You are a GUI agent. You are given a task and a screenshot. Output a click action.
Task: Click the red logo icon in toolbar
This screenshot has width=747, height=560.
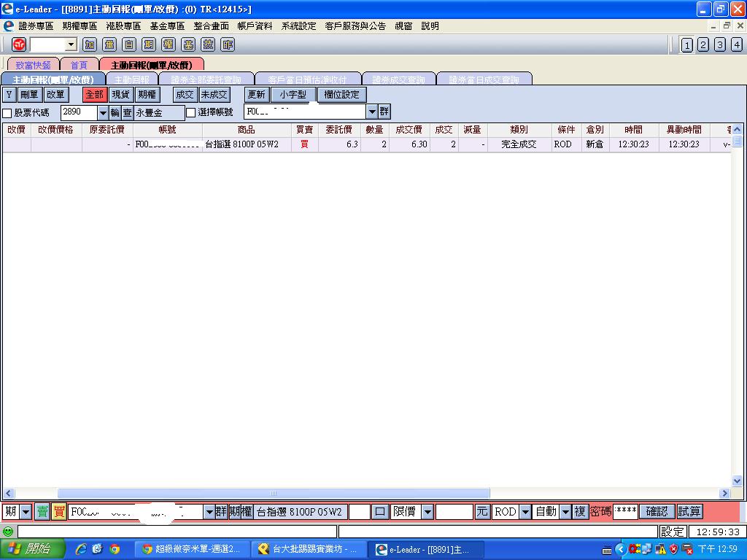(x=18, y=44)
